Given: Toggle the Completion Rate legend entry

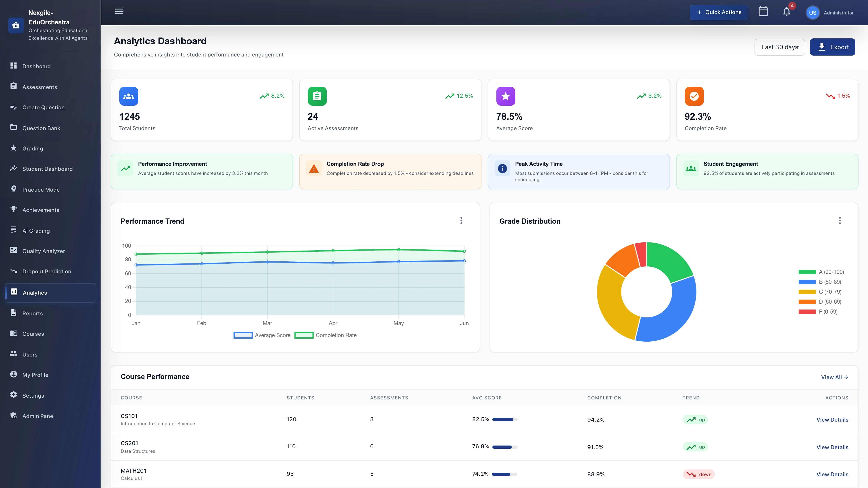Looking at the screenshot, I should 325,335.
